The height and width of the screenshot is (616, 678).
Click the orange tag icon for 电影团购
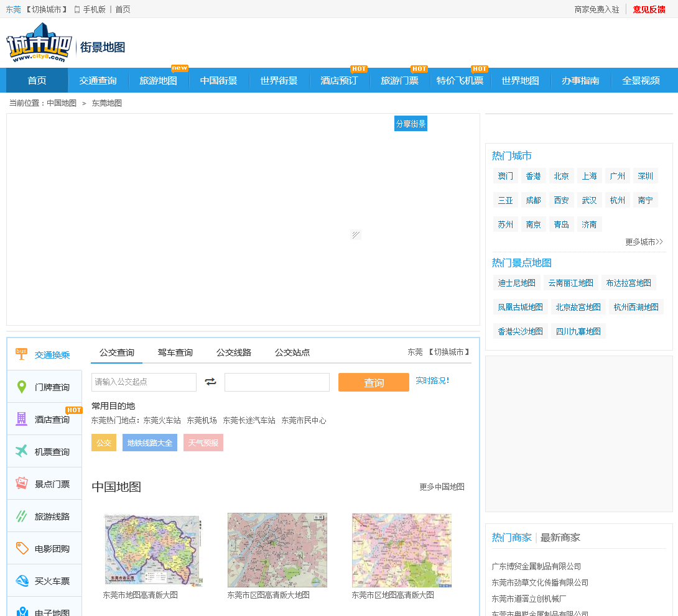click(x=22, y=548)
